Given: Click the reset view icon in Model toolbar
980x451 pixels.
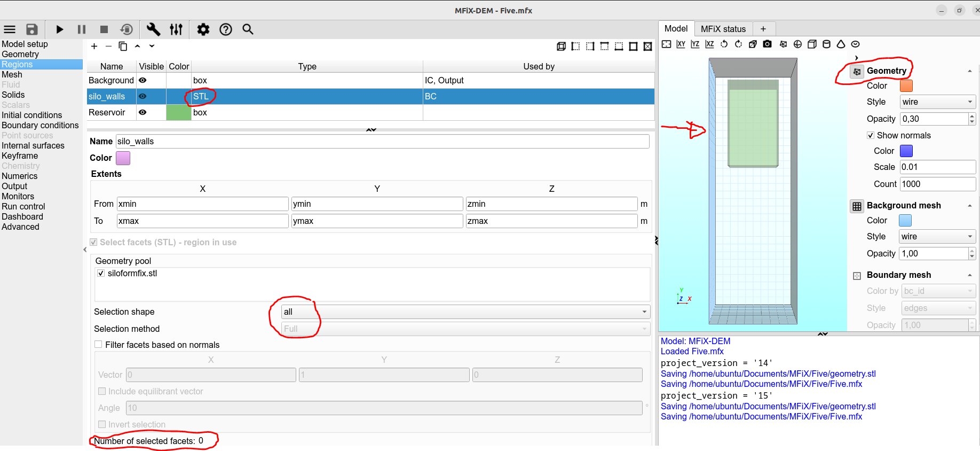Looking at the screenshot, I should (667, 44).
